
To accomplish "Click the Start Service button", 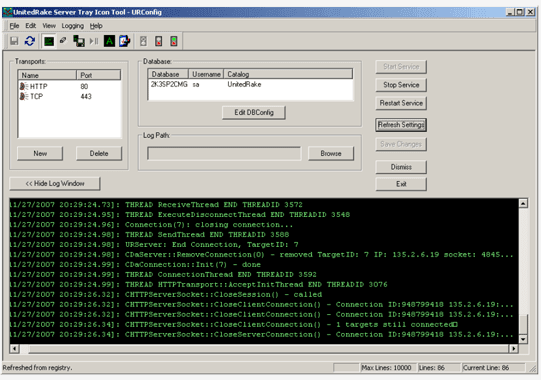I will coord(401,67).
